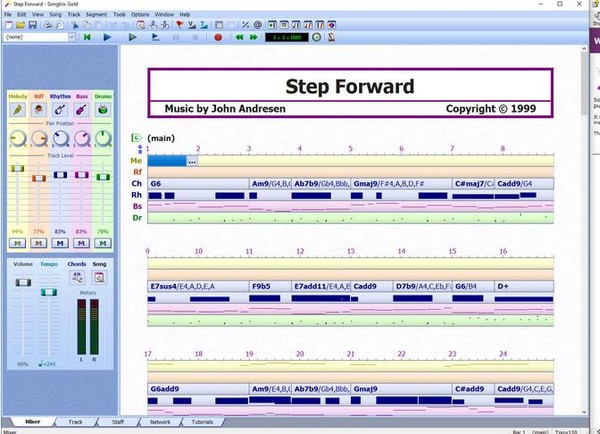Select the Bass instrument icon
This screenshot has height=434, width=600.
pyautogui.click(x=82, y=110)
